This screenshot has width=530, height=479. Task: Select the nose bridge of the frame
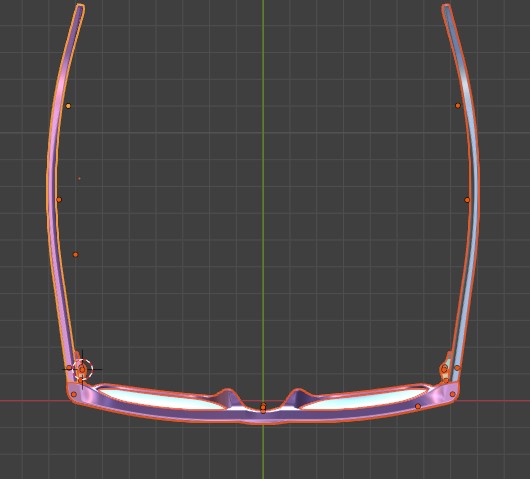263,416
